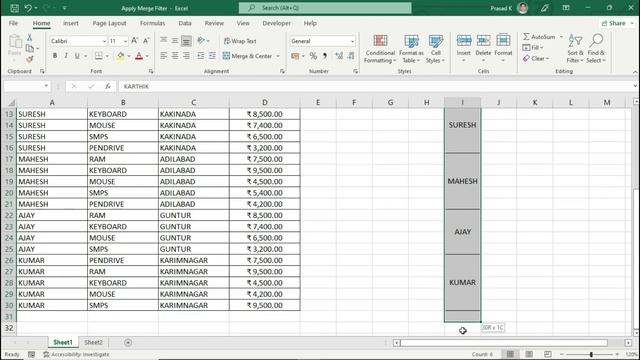This screenshot has width=640, height=360.
Task: Open Conditional Formatting
Action: 380,49
